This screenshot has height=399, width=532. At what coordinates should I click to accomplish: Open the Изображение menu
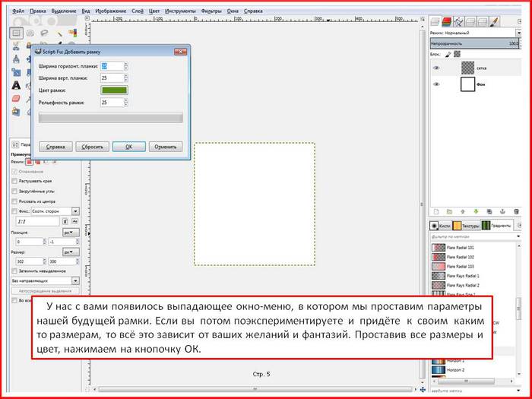111,11
